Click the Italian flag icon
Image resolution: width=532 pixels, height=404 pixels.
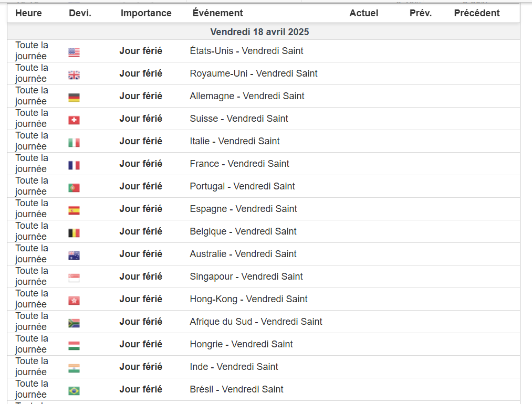[x=74, y=143]
